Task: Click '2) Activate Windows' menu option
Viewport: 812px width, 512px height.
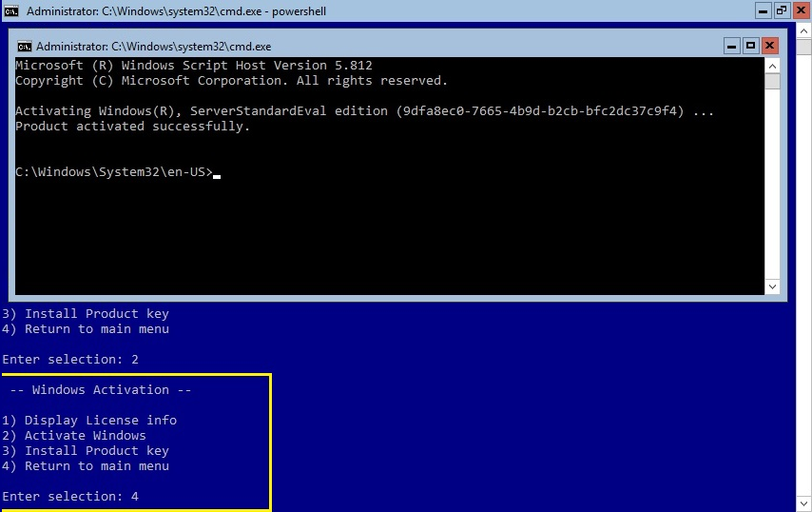Action: [x=74, y=435]
